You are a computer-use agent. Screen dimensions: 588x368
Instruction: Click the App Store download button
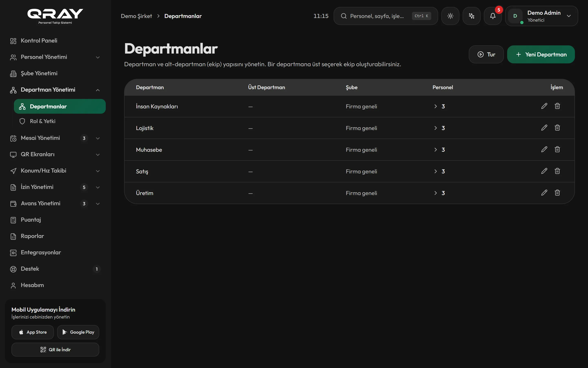[x=32, y=332]
